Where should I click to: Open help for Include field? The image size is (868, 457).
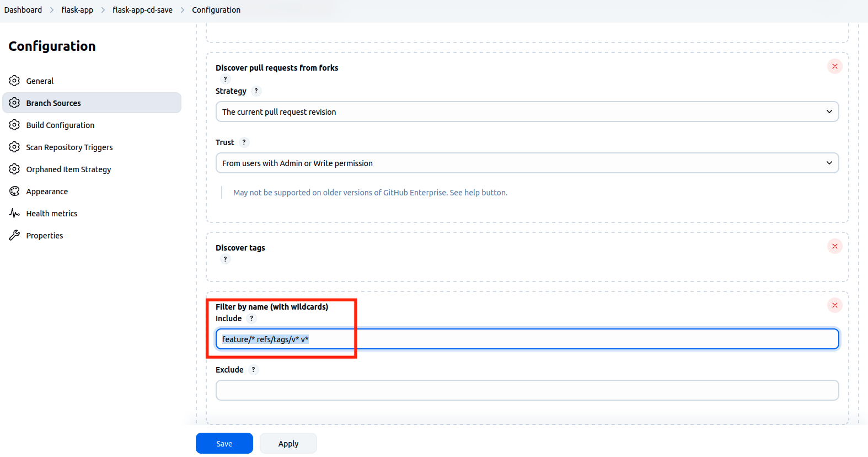point(251,318)
